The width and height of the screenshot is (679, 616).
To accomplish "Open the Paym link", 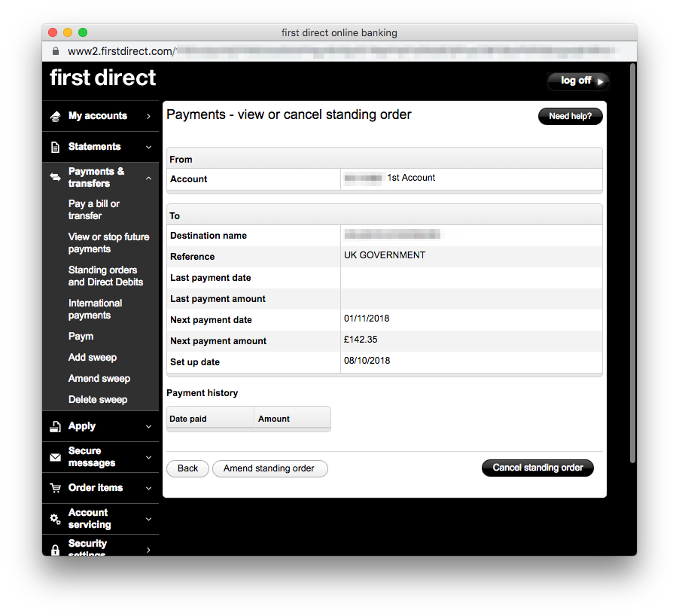I will point(81,336).
